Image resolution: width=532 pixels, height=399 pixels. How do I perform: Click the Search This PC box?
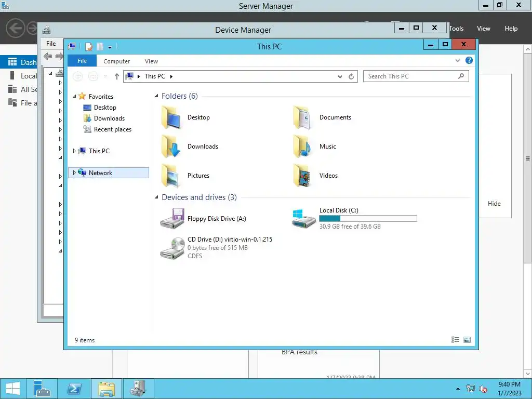coord(416,76)
